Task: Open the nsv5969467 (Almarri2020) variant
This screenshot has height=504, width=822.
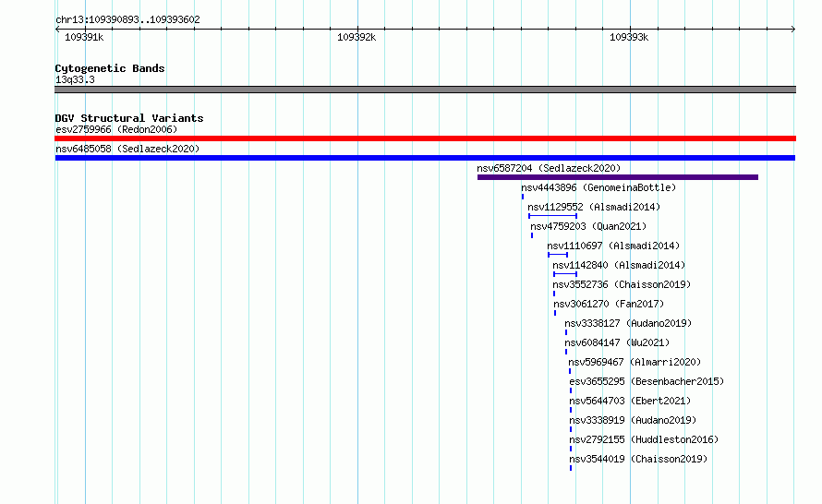Action: pos(635,362)
